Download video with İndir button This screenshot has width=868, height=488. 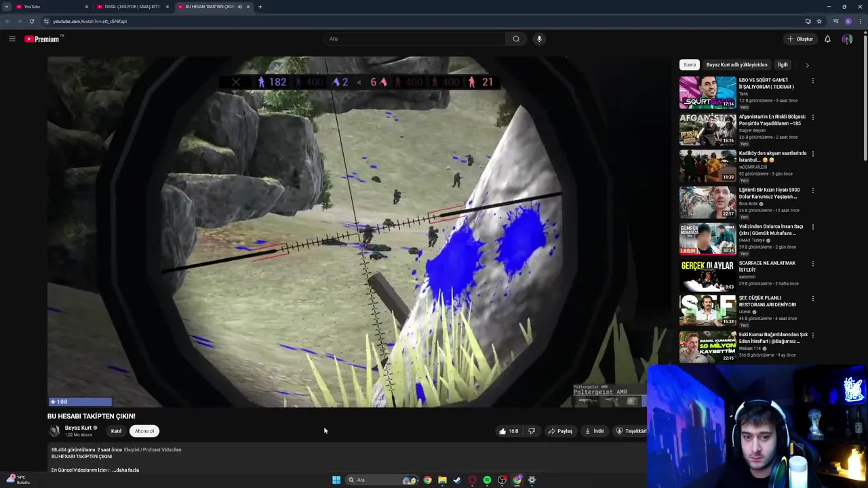pos(594,431)
